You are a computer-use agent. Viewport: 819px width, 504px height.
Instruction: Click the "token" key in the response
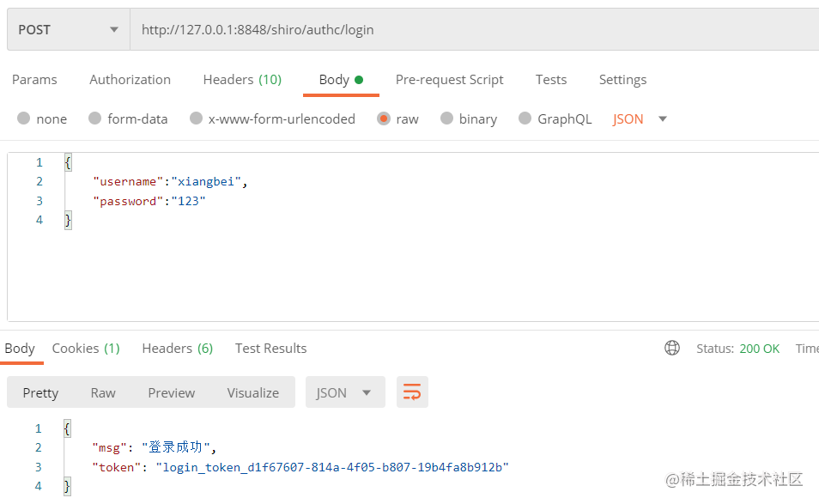pos(117,467)
